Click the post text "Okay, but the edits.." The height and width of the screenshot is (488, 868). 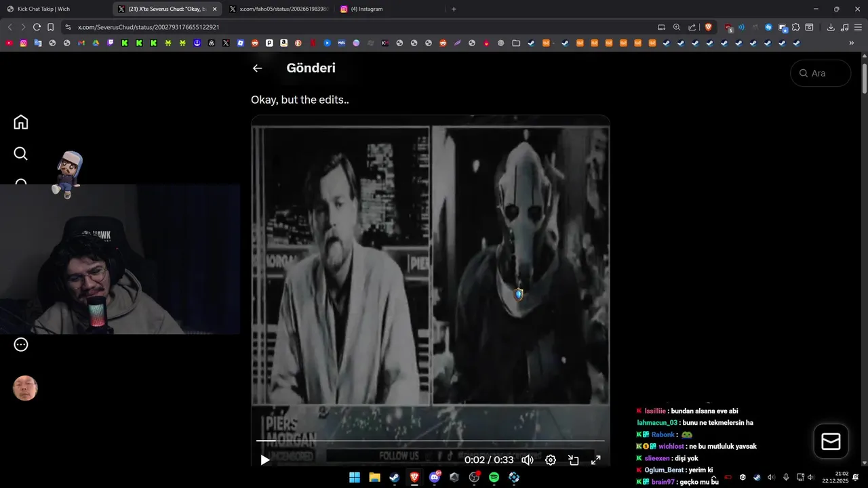(300, 100)
